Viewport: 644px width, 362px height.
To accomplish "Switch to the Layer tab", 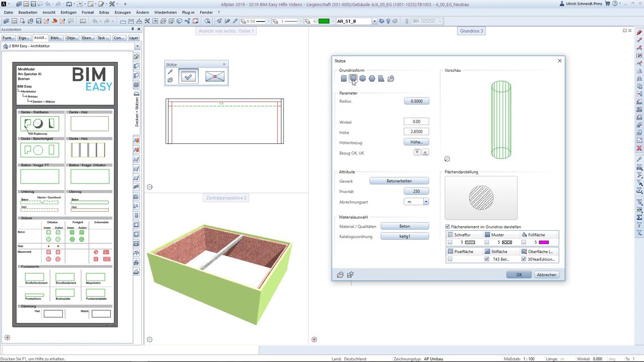I will (133, 38).
